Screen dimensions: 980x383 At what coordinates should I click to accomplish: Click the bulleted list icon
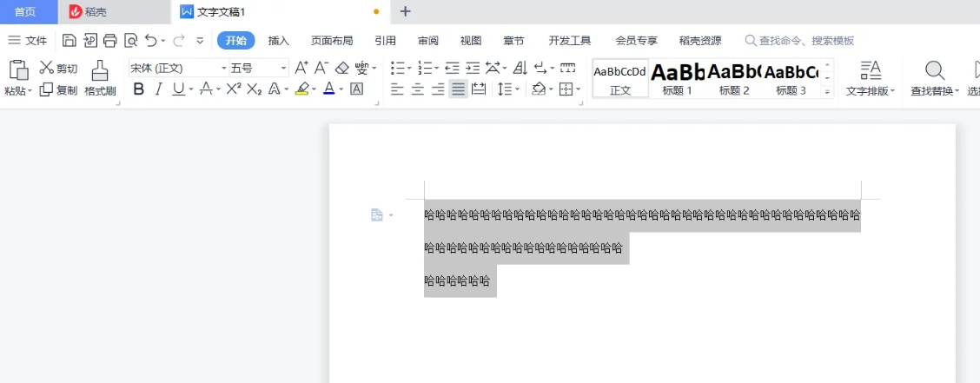coord(398,68)
